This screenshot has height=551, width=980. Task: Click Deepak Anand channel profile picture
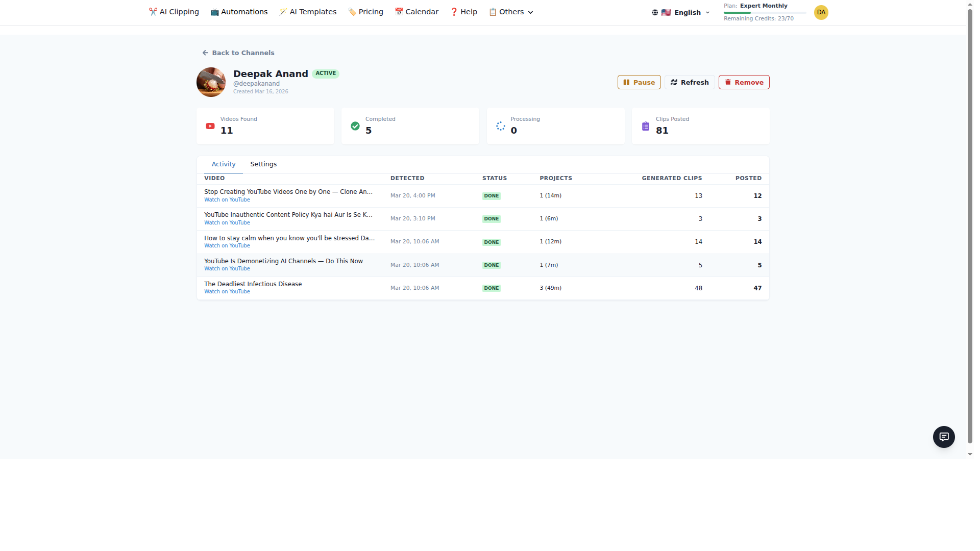(211, 82)
